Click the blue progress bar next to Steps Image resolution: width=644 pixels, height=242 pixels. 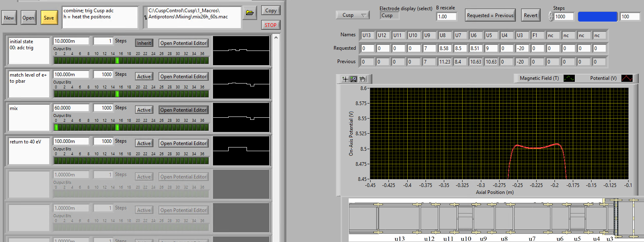tap(597, 17)
